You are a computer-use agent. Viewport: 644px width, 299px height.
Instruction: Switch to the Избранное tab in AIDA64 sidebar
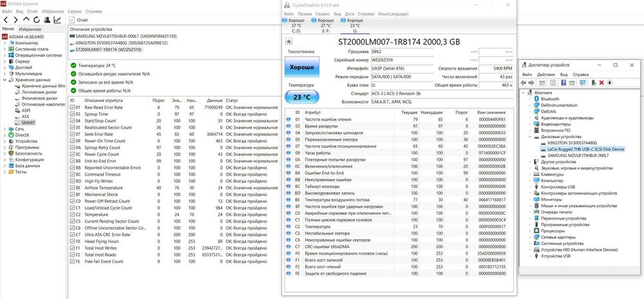coord(30,29)
